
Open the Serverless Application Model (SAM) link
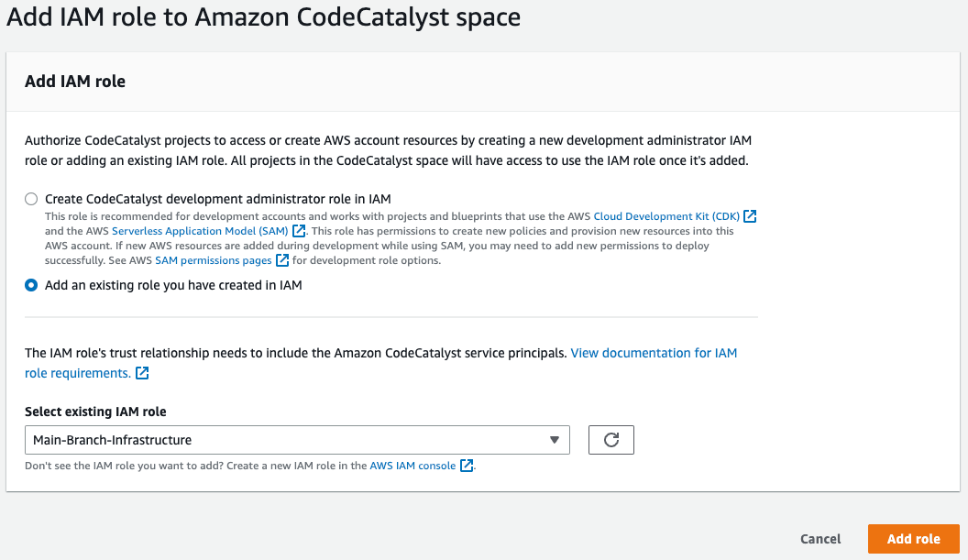pos(200,231)
